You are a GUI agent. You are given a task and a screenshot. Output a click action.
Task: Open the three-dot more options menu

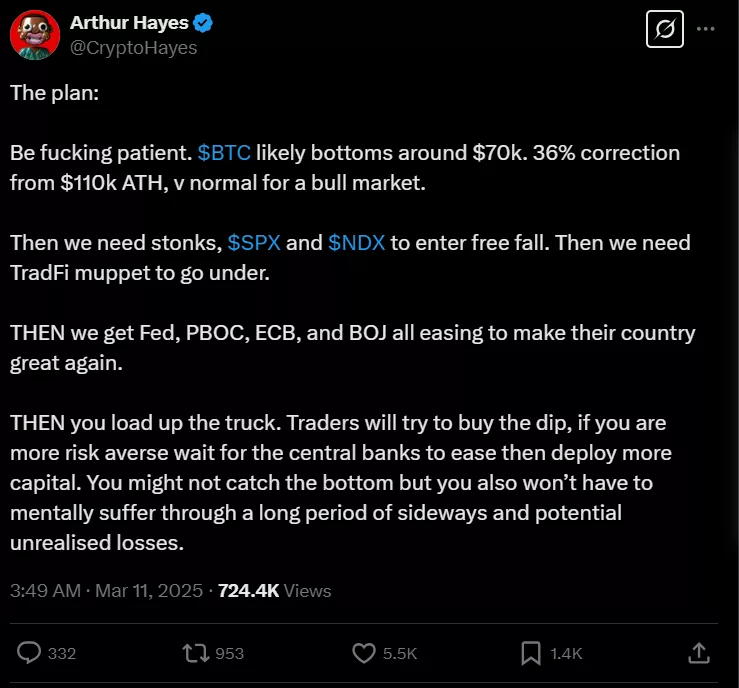[x=706, y=29]
